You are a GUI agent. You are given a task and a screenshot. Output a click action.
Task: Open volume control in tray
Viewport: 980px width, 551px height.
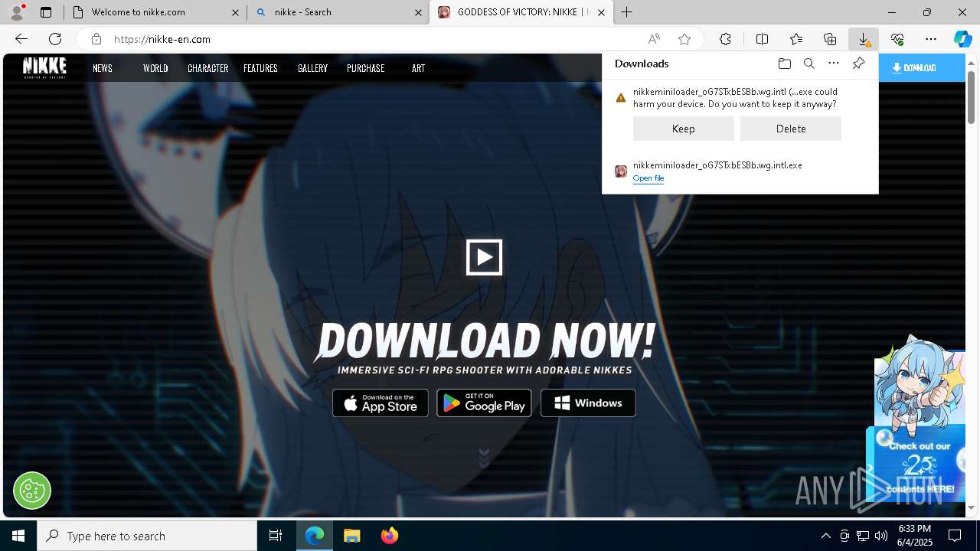point(881,536)
